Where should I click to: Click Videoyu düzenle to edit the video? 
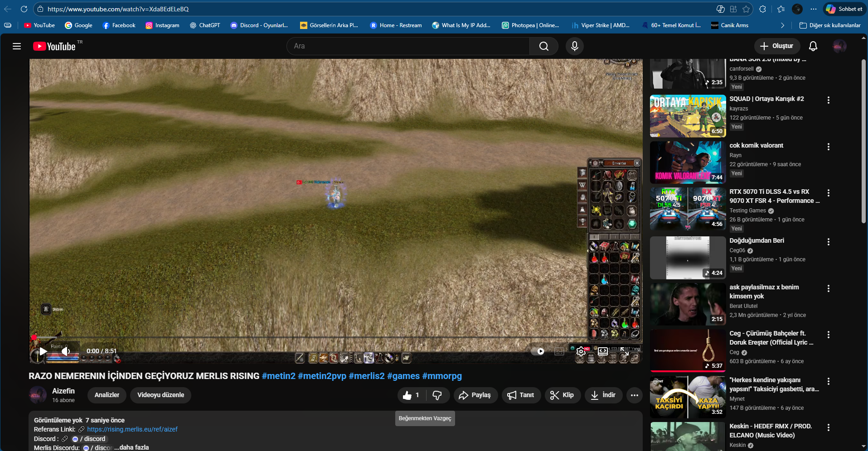(x=160, y=395)
